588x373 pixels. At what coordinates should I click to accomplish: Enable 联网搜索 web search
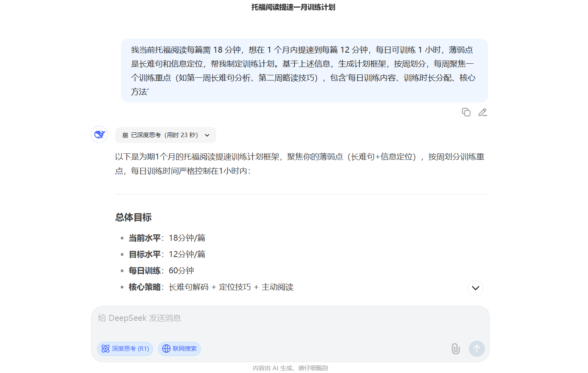click(179, 349)
